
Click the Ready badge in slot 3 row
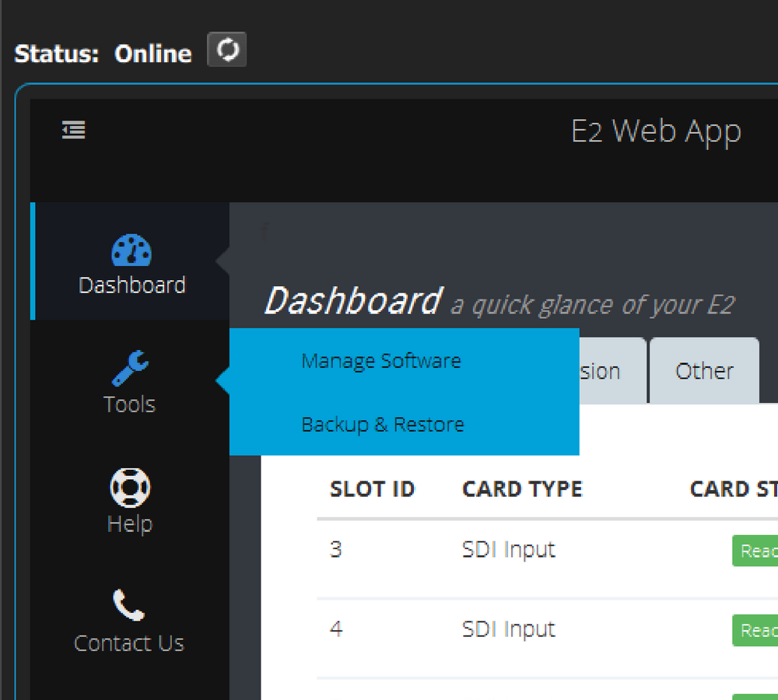point(755,551)
